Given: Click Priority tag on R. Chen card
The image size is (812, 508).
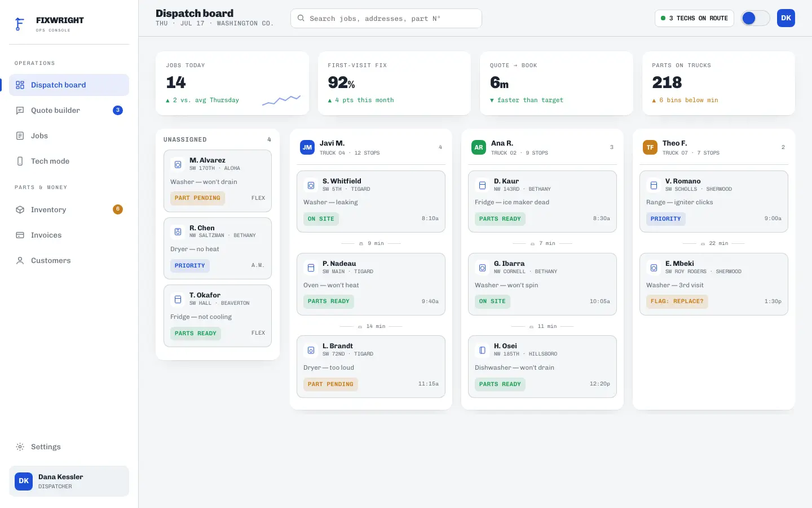Looking at the screenshot, I should [190, 266].
